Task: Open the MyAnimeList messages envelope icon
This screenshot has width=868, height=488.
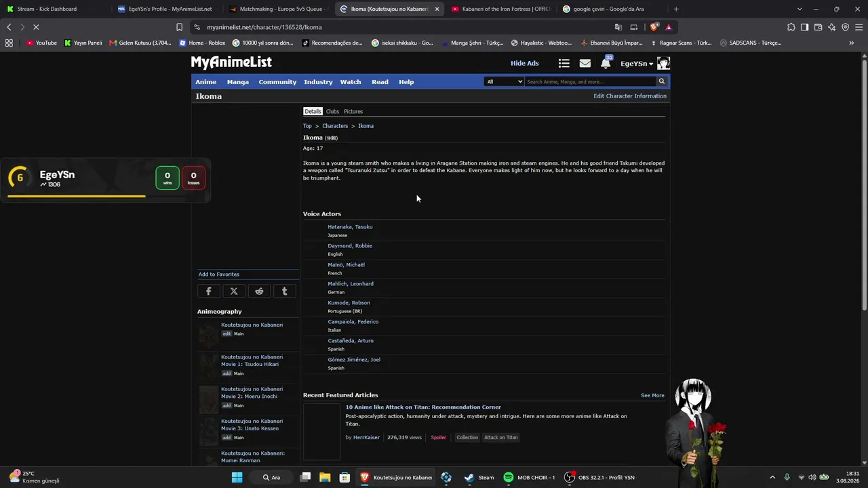Action: click(585, 63)
